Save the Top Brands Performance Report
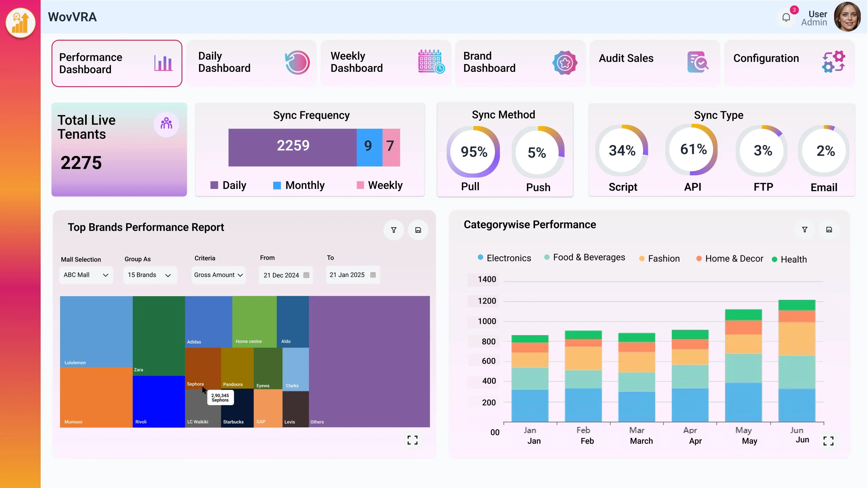This screenshot has height=488, width=868. pos(418,230)
